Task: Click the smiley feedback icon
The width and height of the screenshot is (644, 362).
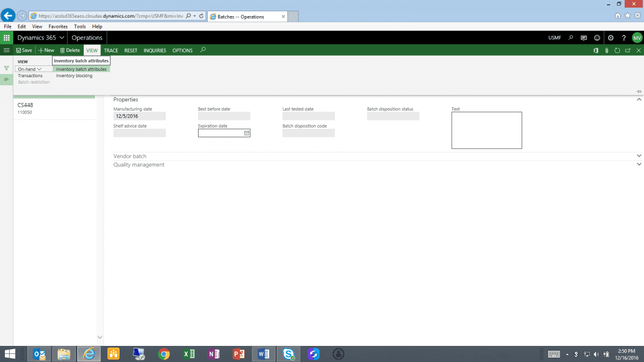Action: pyautogui.click(x=597, y=38)
